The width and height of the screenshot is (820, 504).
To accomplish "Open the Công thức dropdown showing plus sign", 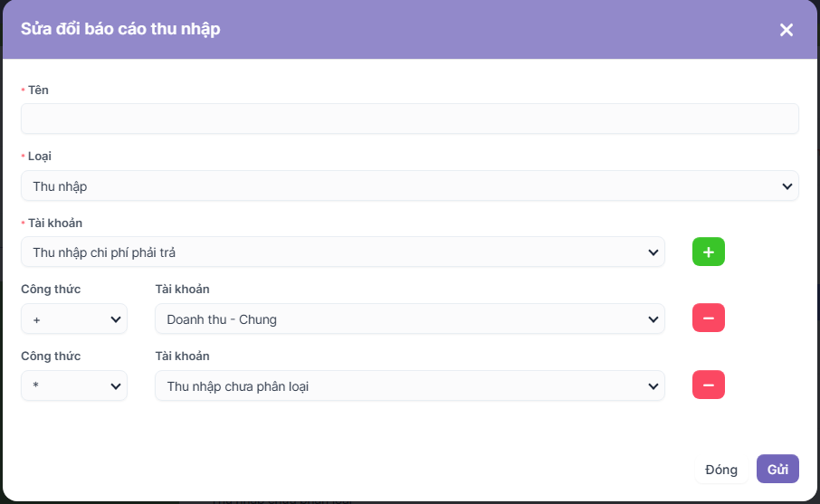I will [x=74, y=319].
